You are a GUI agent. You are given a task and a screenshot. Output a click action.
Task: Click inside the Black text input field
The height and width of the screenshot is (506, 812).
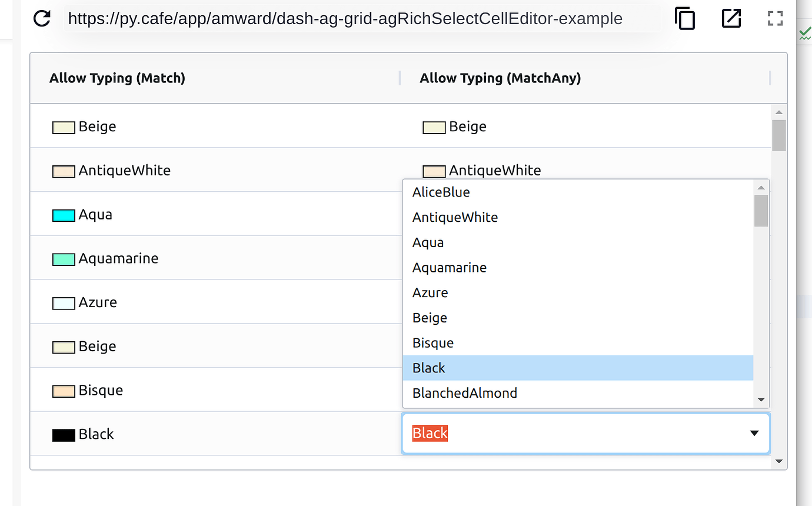pyautogui.click(x=530, y=433)
